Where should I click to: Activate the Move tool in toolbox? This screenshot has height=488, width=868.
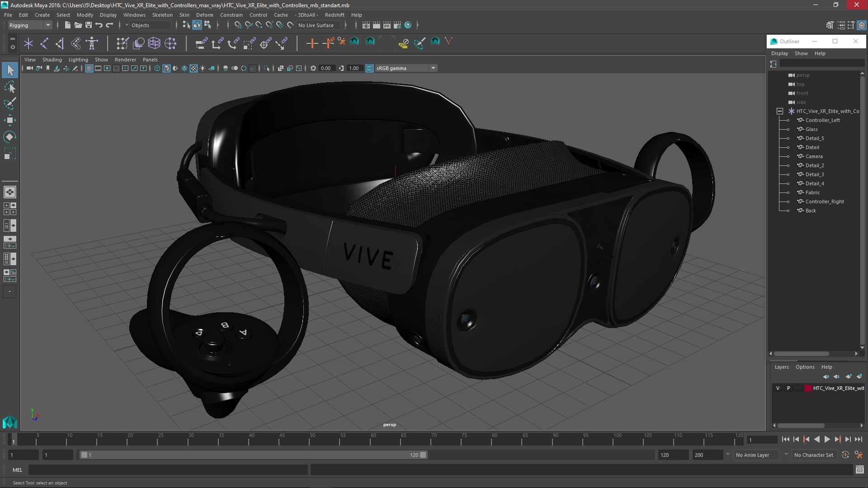[10, 120]
